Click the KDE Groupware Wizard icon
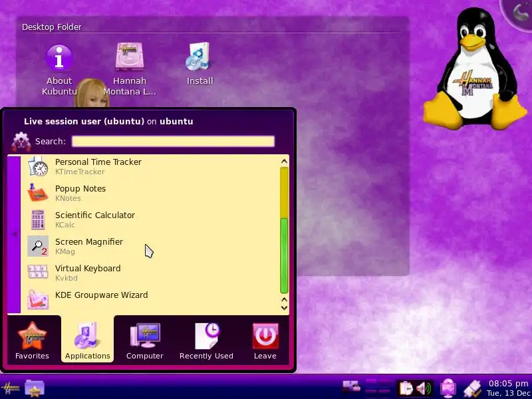 [x=38, y=299]
